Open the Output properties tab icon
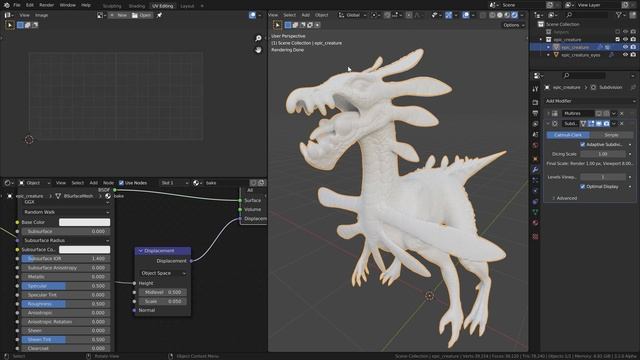 click(535, 113)
